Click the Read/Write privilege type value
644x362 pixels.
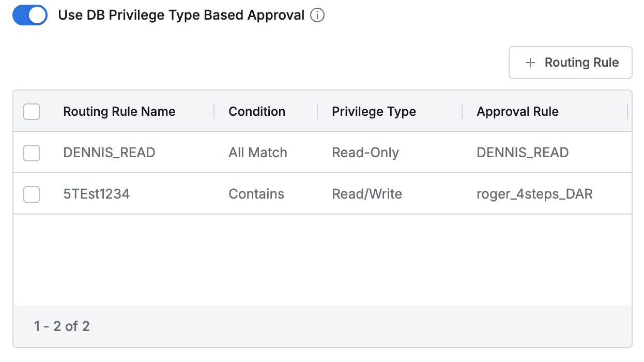(367, 193)
